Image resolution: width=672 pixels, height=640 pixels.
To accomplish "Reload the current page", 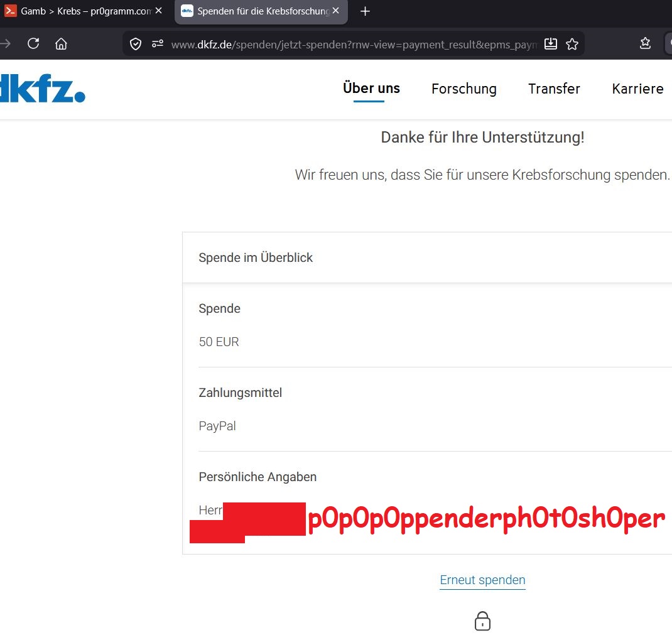I will (x=33, y=43).
